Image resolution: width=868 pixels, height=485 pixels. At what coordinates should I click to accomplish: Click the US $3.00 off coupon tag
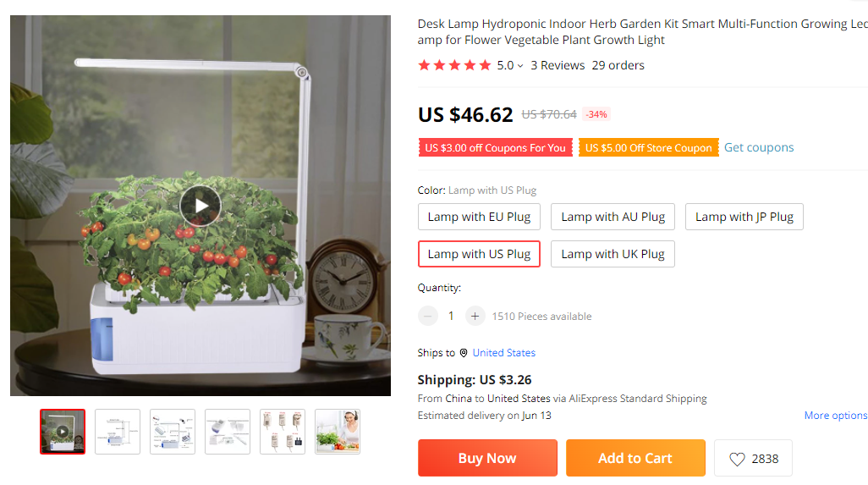495,147
